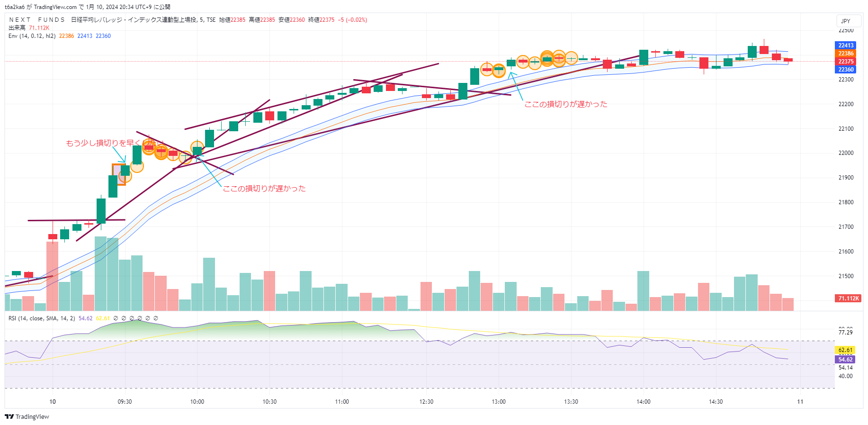
Task: Click the 出来高 volume indicator label
Action: pos(17,28)
